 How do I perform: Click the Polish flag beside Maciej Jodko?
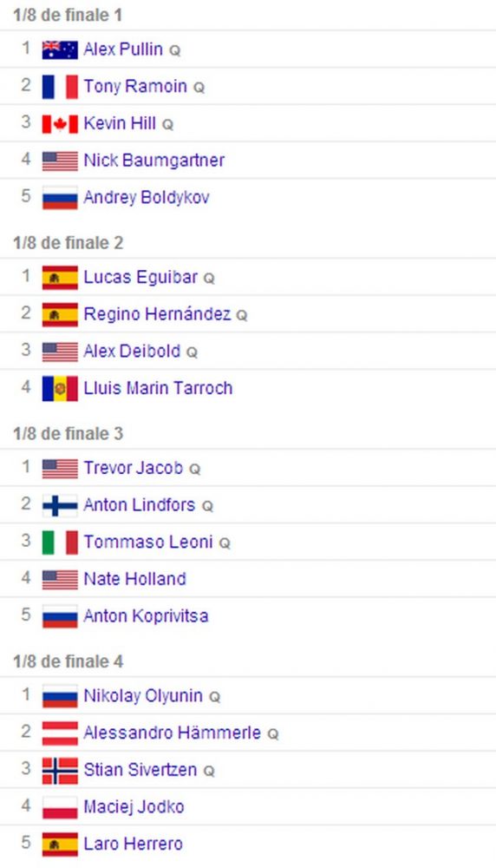point(60,807)
